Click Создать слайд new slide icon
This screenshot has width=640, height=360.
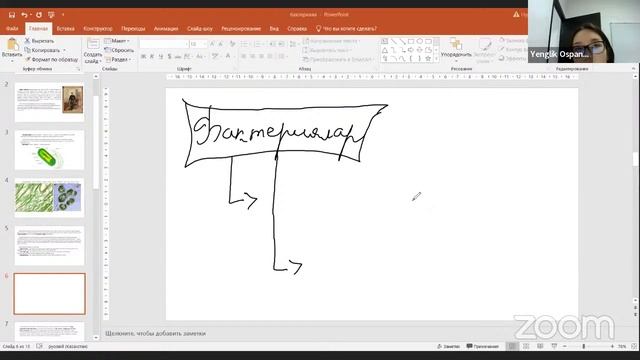click(93, 44)
